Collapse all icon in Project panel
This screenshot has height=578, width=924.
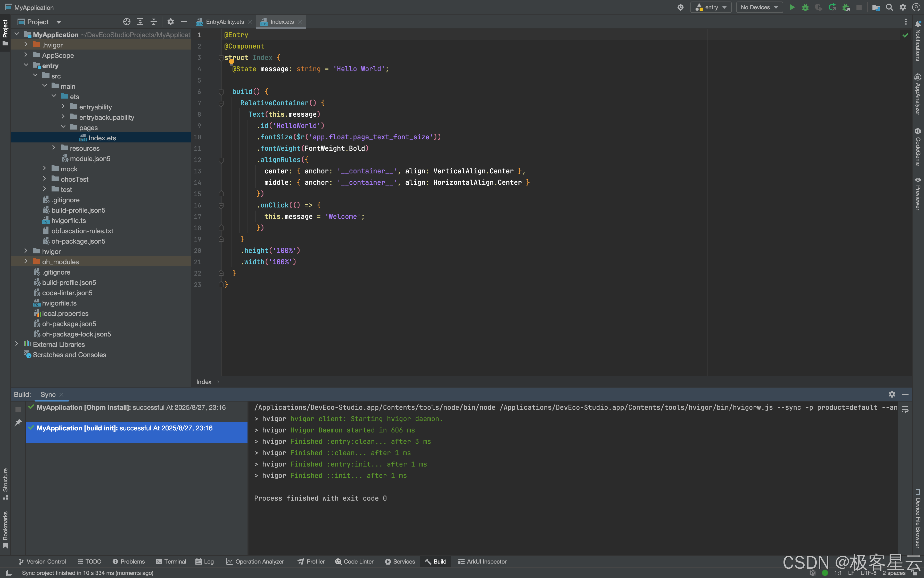tap(153, 22)
